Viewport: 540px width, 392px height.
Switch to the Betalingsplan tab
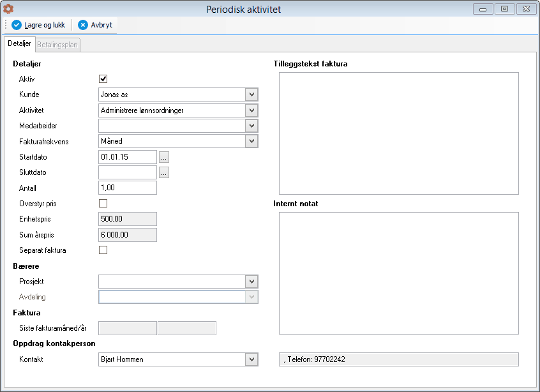[57, 45]
